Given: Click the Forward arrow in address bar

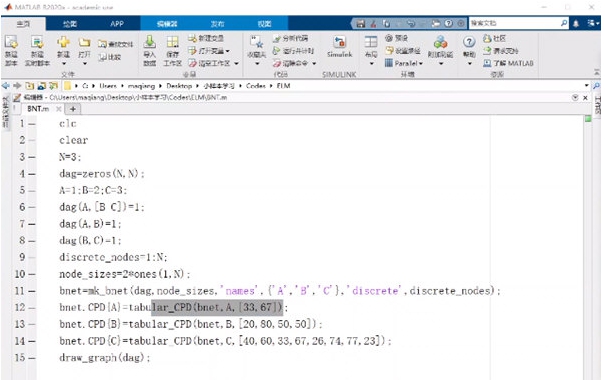Looking at the screenshot, I should (x=17, y=86).
